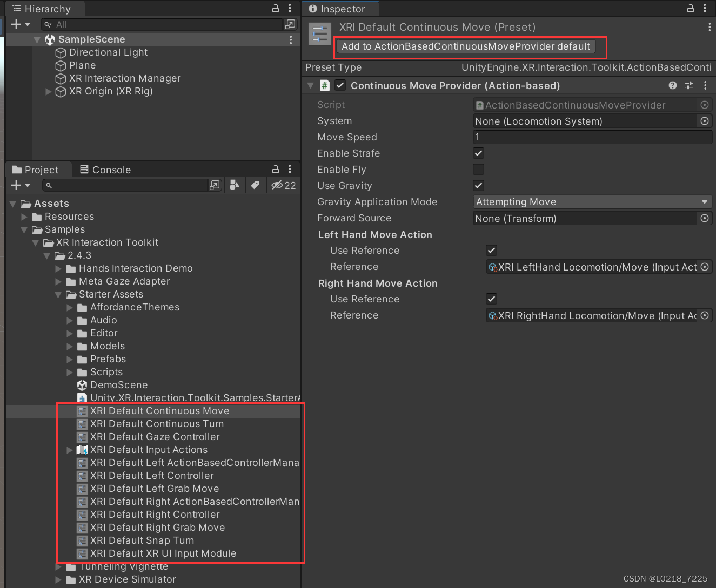Lock the Hierarchy panel with the padlock icon

pos(275,8)
